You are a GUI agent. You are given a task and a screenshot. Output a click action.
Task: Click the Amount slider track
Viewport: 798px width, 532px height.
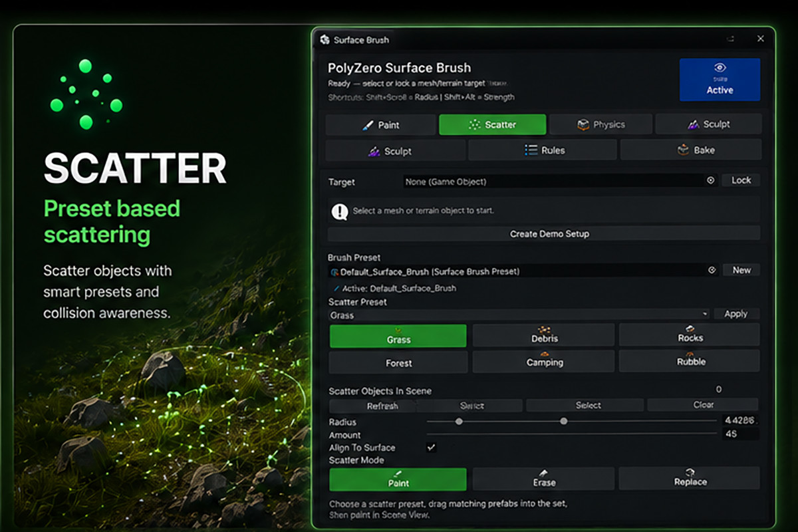573,434
